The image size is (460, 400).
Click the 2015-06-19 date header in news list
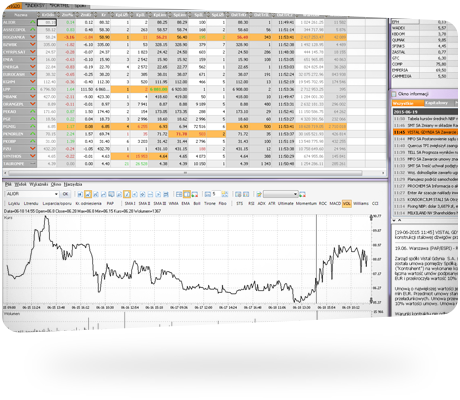(425, 112)
